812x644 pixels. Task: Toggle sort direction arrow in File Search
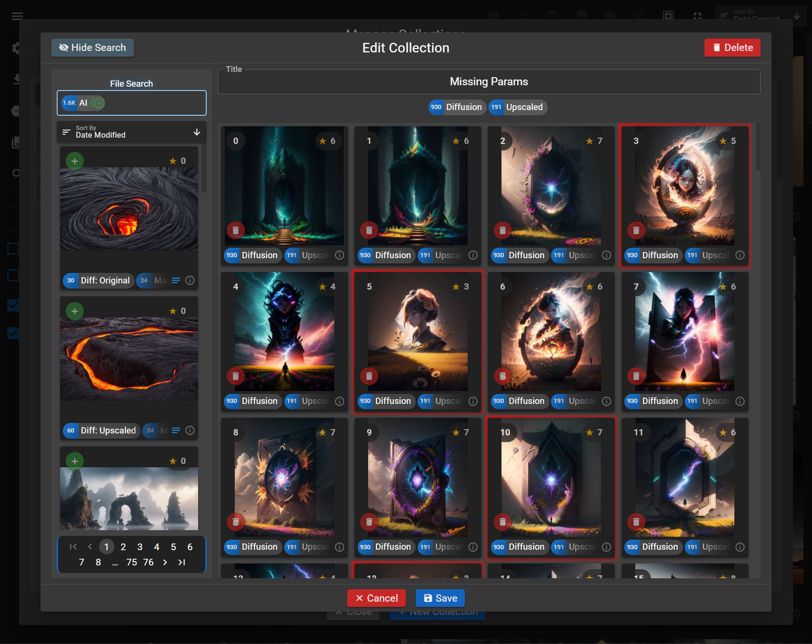click(x=197, y=132)
